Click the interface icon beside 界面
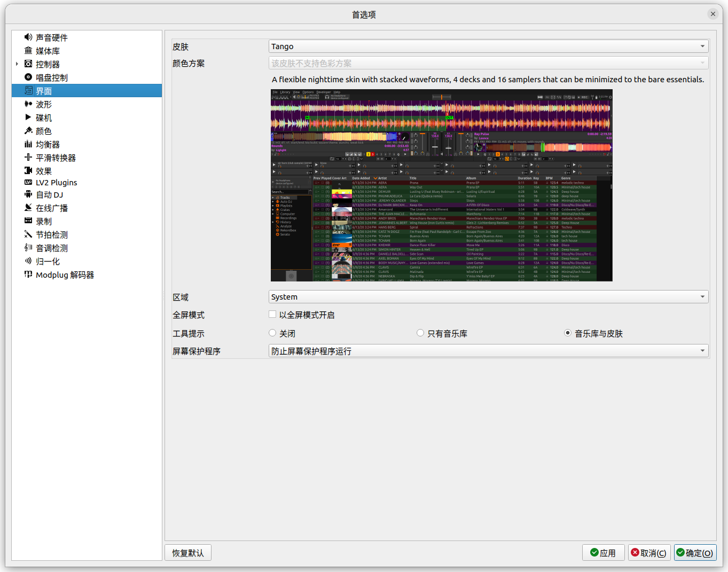Image resolution: width=728 pixels, height=572 pixels. coord(28,91)
